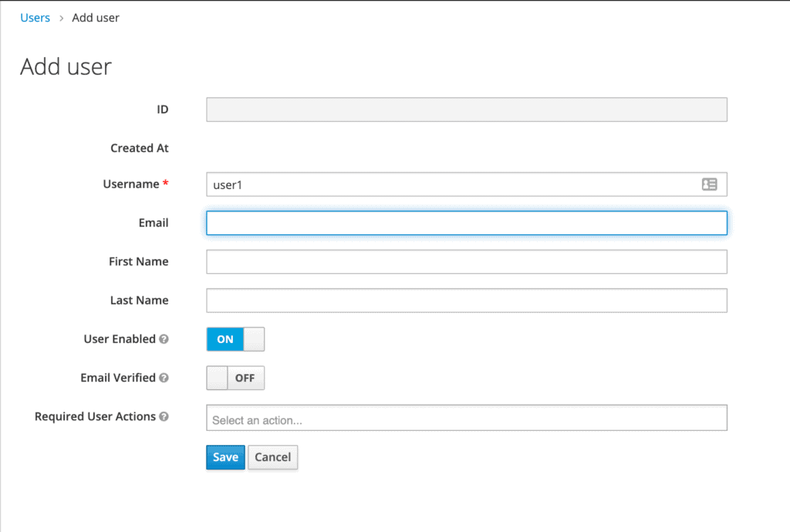
Task: Show help for User Enabled
Action: pos(164,339)
